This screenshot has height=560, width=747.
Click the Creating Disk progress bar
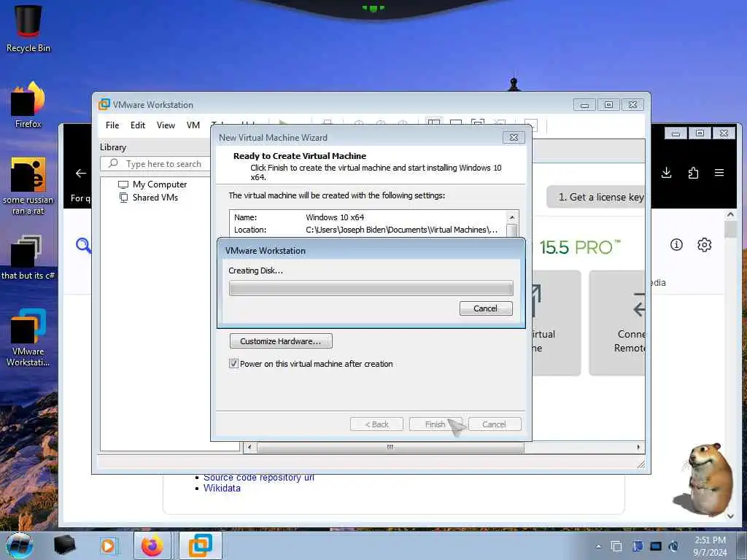pyautogui.click(x=371, y=288)
